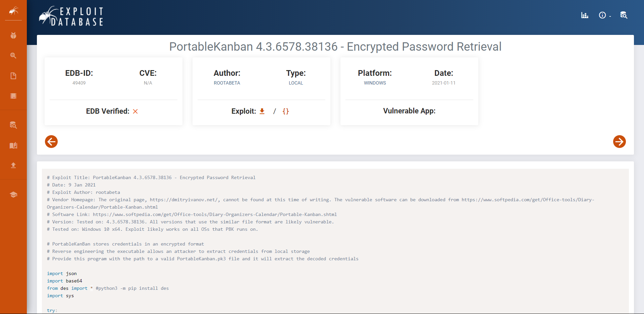644x314 pixels.
Task: Open Submissions via the upload sidebar icon
Action: pos(13,165)
